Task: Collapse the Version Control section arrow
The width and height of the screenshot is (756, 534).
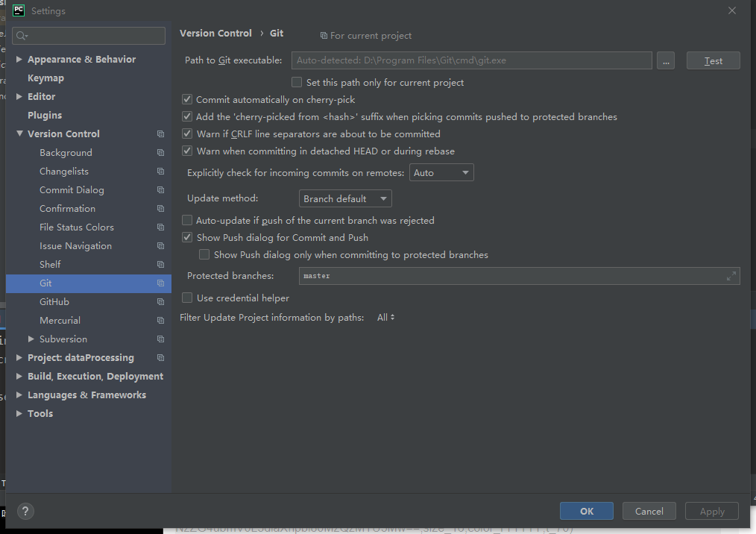Action: 19,133
